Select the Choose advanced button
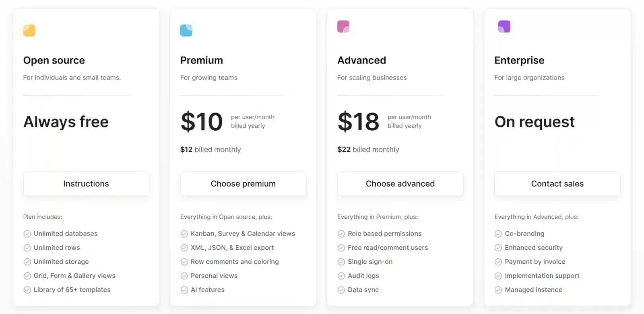 point(400,184)
